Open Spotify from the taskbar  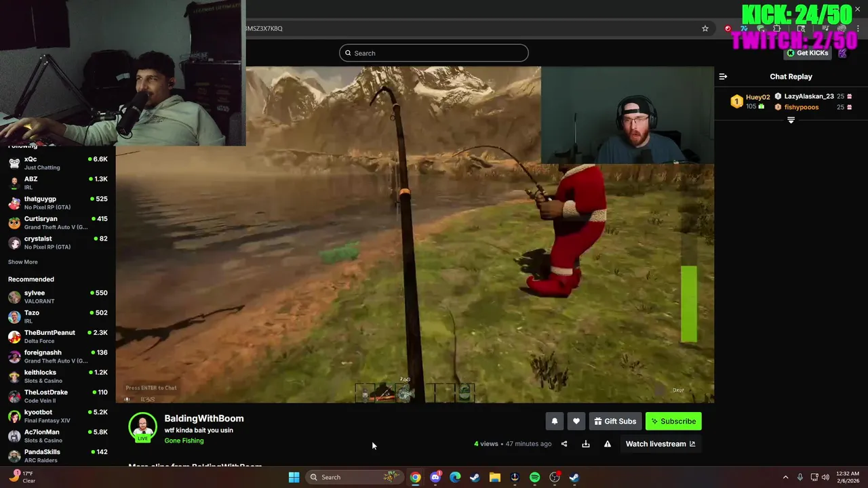534,477
